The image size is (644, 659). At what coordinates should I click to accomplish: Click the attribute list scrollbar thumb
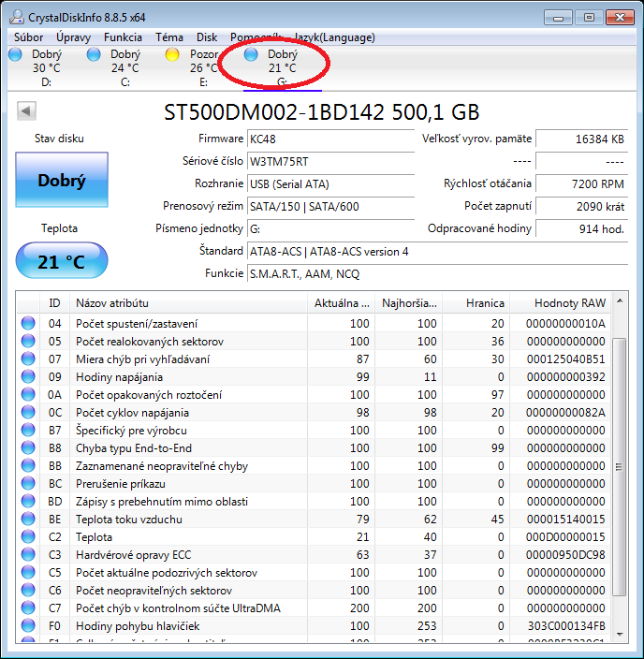coord(620,466)
